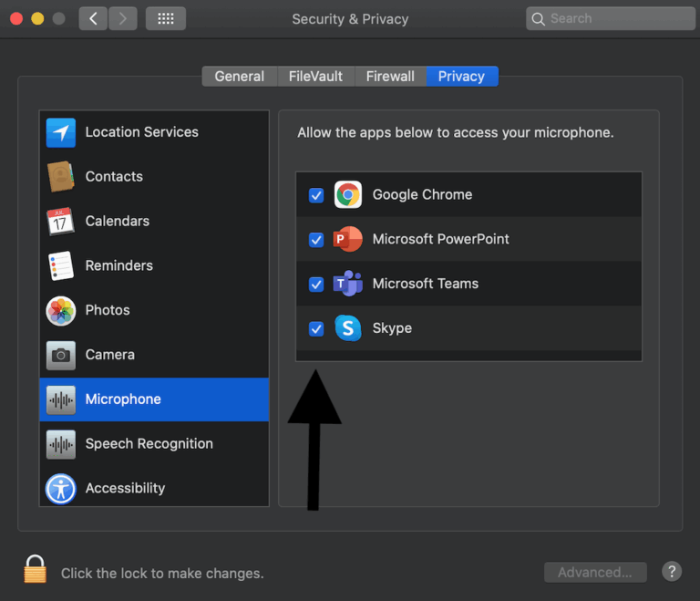The image size is (700, 601).
Task: Click the Microsoft Teams name text
Action: [426, 284]
